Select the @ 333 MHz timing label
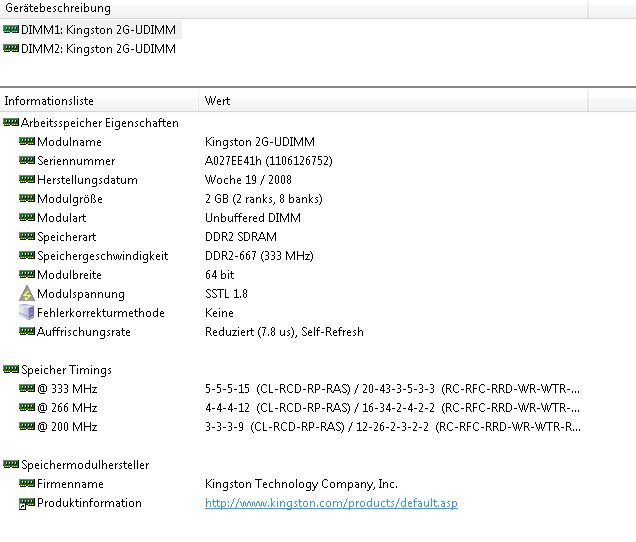 [x=67, y=389]
